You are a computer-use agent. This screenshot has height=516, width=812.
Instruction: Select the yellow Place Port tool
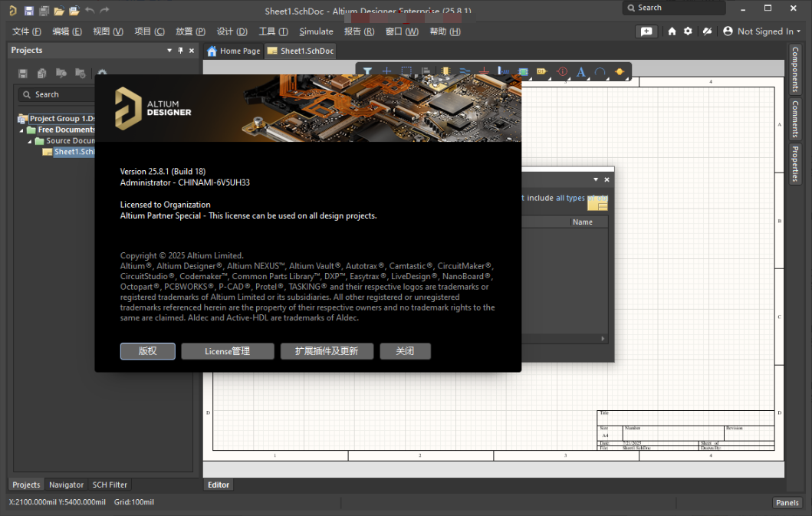click(x=541, y=71)
